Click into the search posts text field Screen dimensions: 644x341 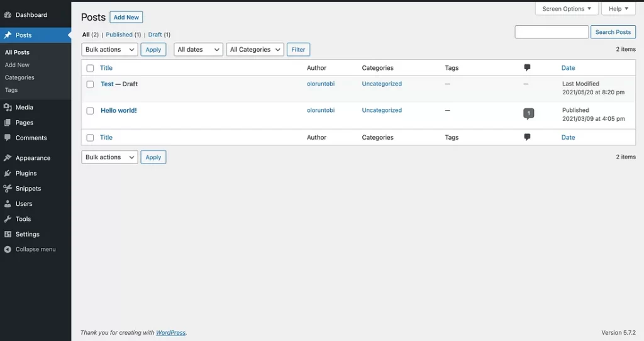point(552,32)
